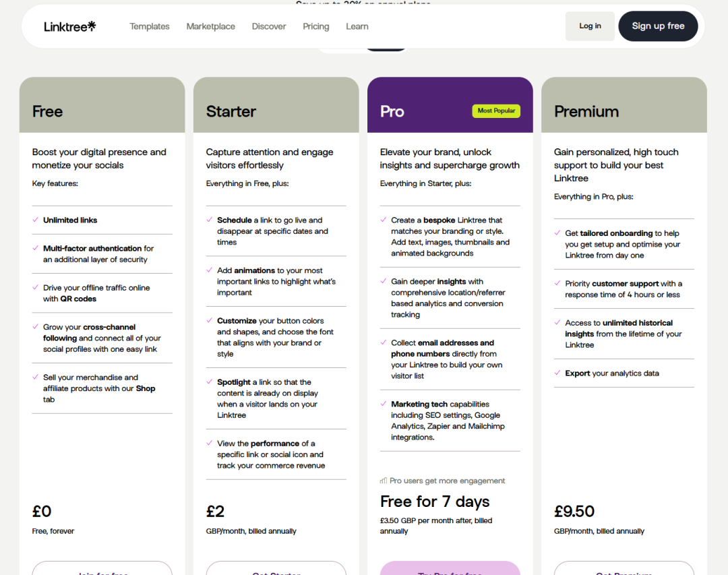Screen dimensions: 728x575
Task: Click '£3.50 GBP per month after' text
Action: pos(436,526)
